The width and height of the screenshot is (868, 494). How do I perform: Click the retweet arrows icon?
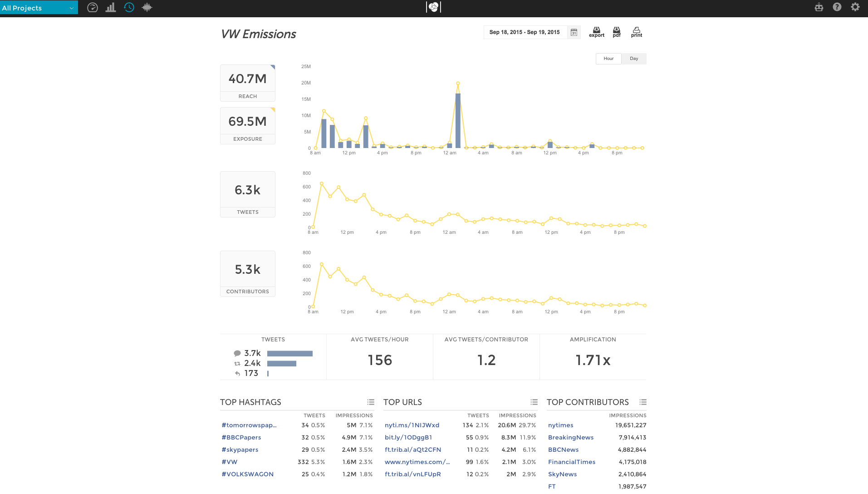click(x=237, y=364)
